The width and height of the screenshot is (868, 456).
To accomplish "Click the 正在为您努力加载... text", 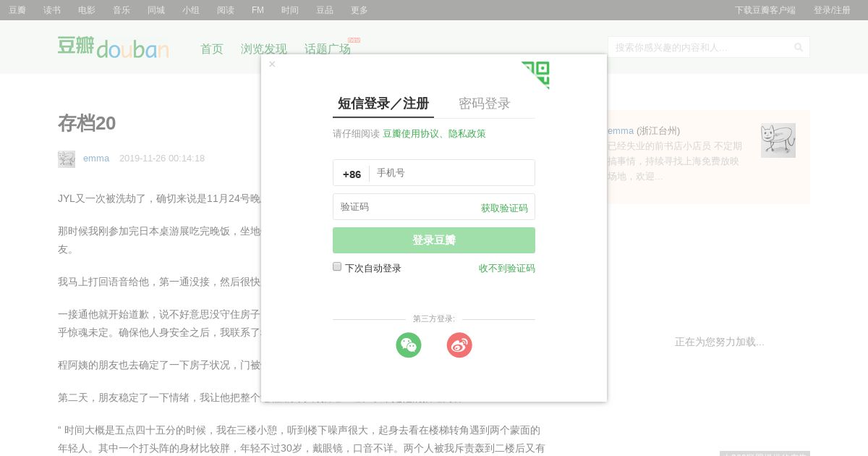I will [720, 342].
